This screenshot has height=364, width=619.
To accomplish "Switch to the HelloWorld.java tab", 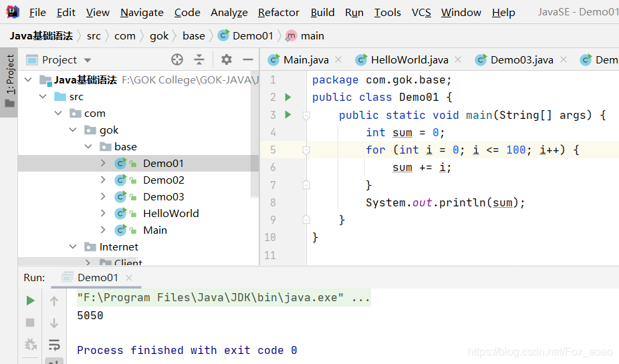I will (x=409, y=60).
